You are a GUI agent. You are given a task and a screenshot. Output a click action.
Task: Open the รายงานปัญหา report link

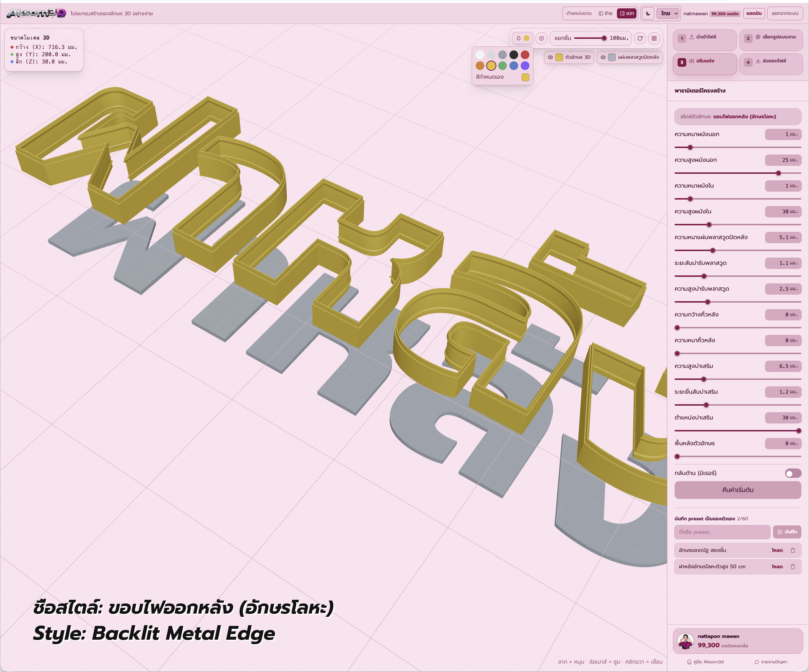click(x=771, y=662)
